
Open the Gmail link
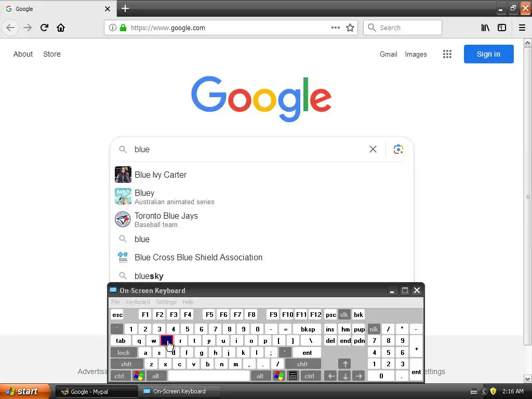point(389,54)
